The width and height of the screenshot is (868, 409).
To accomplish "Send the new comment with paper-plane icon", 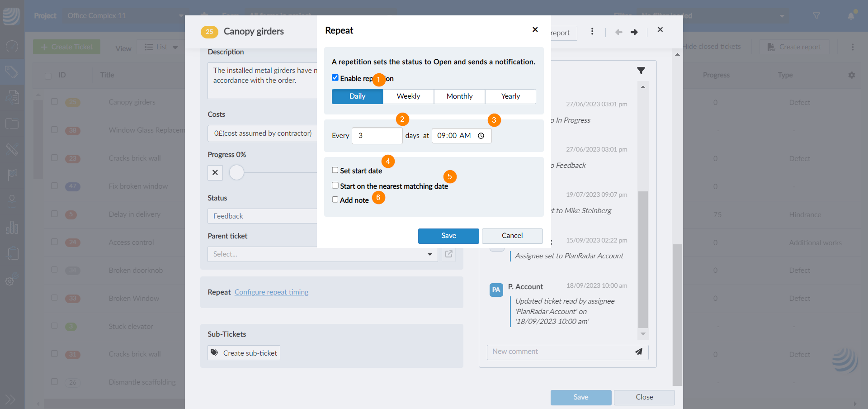I will (638, 352).
